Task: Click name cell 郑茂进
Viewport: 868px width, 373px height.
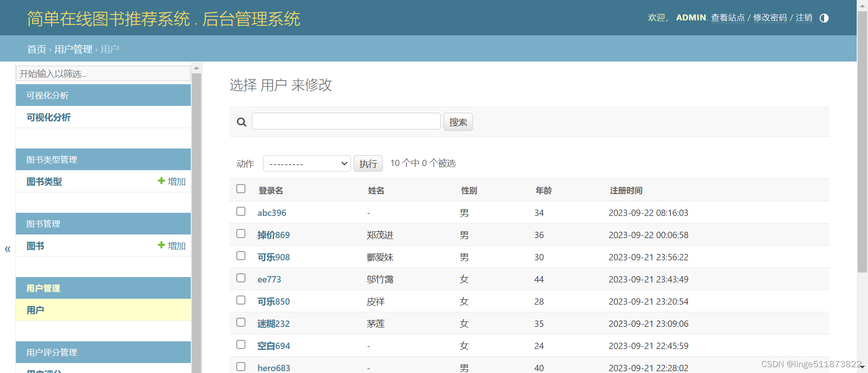Action: point(380,235)
